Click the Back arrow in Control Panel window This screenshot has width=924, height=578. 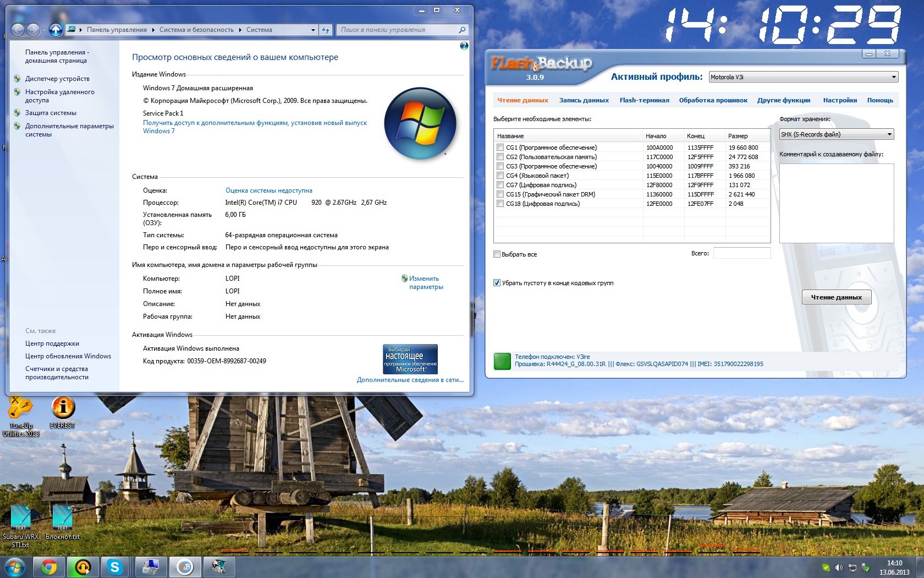18,30
